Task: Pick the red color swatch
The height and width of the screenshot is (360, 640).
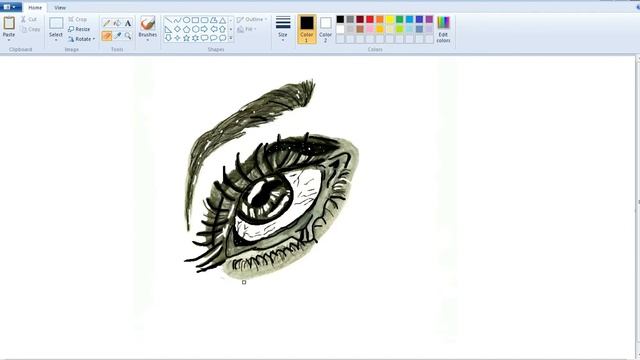Action: 370,19
